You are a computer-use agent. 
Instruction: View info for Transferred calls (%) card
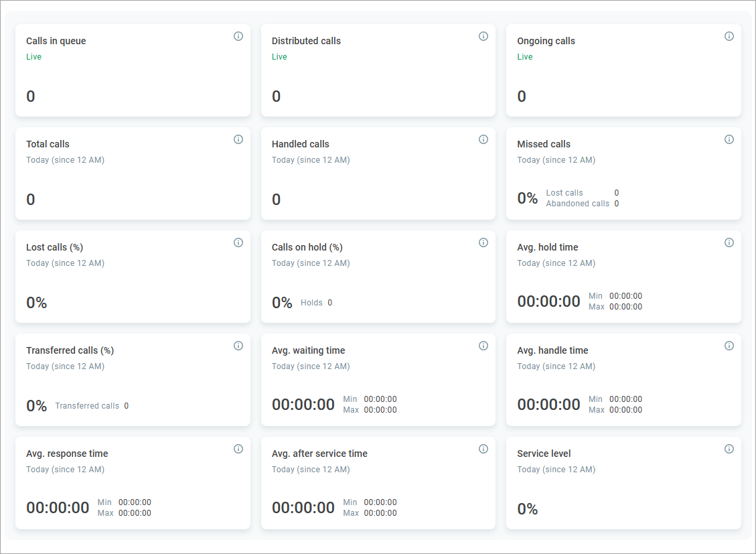tap(238, 346)
